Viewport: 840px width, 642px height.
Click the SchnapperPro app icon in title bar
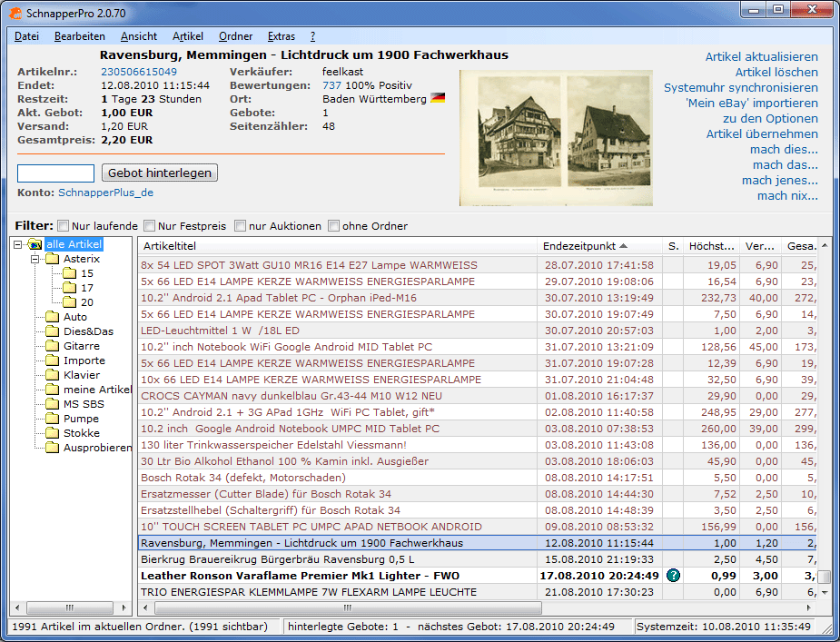[15, 11]
